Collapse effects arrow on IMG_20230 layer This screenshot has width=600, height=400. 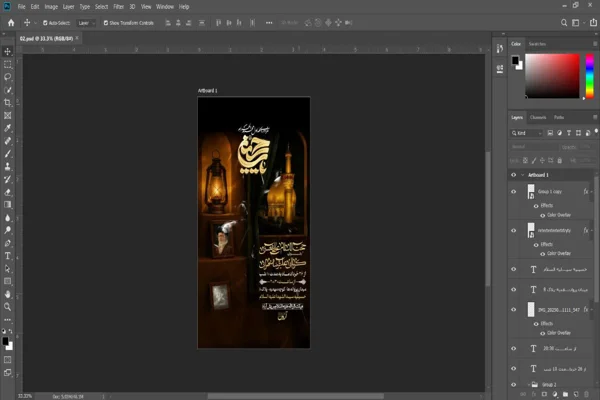pyautogui.click(x=592, y=310)
